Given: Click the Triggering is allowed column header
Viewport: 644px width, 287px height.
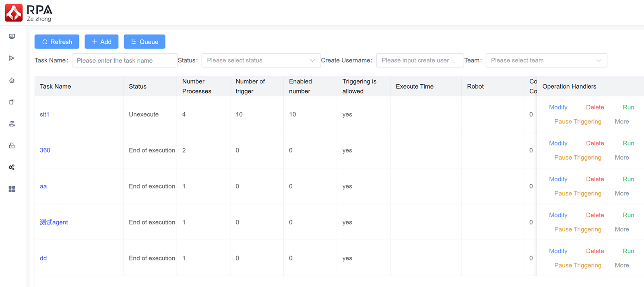Looking at the screenshot, I should 364,86.
